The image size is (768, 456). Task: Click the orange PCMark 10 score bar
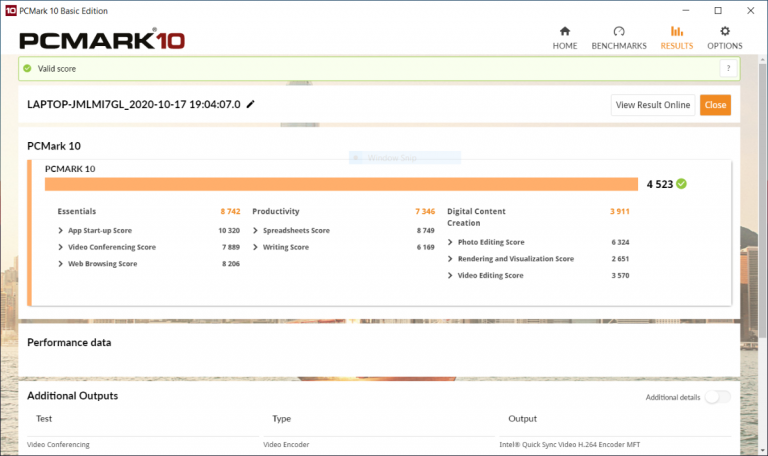click(x=340, y=184)
